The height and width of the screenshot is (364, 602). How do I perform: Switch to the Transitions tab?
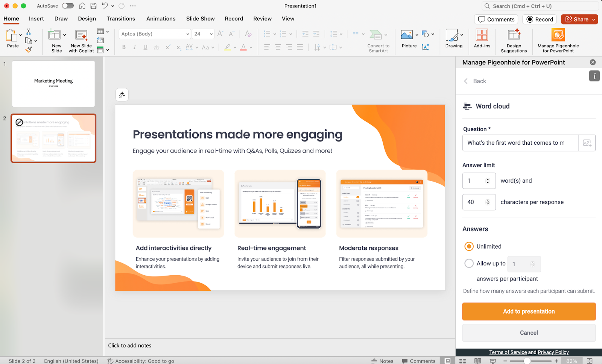[x=121, y=18]
